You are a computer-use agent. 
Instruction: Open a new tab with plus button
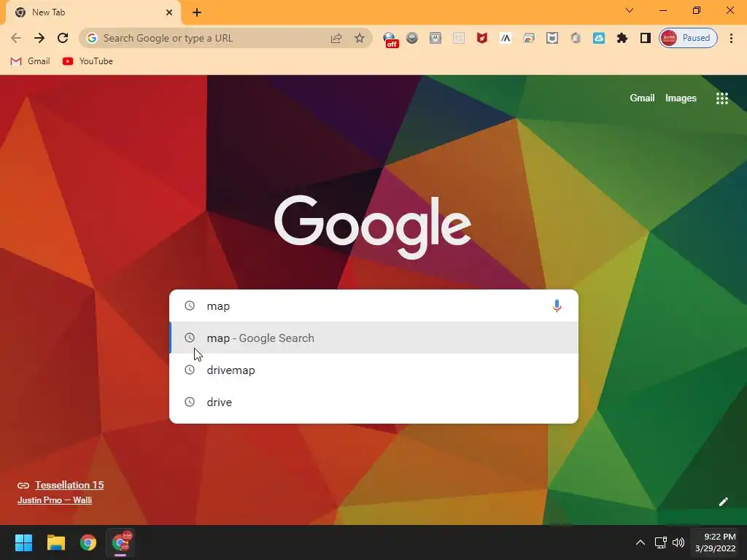click(x=197, y=12)
